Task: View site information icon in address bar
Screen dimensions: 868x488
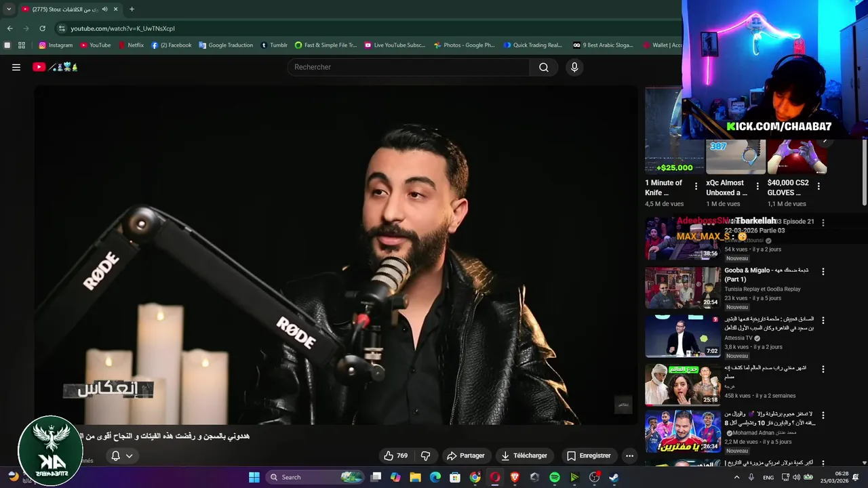Action: tap(62, 28)
